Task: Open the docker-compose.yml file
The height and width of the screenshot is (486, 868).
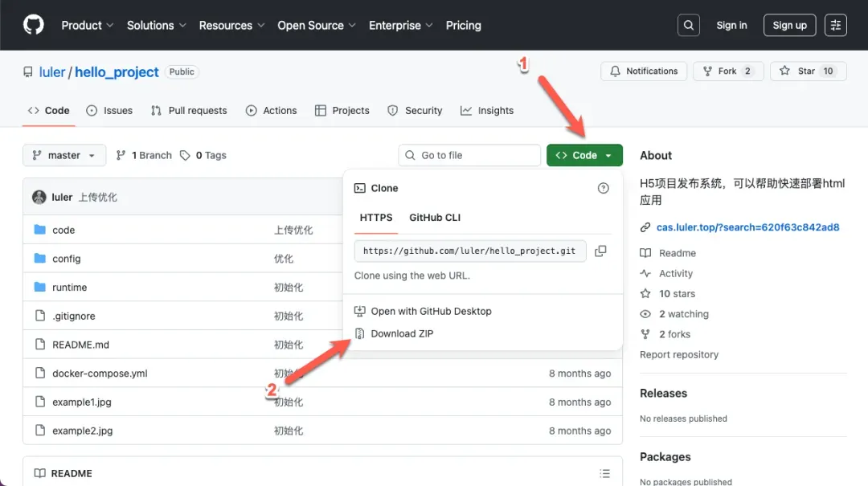Action: pos(100,374)
